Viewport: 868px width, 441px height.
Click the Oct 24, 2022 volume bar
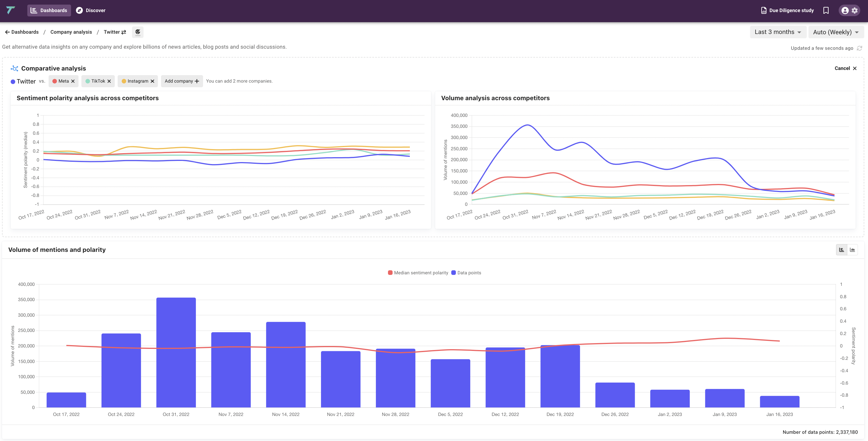tap(121, 370)
